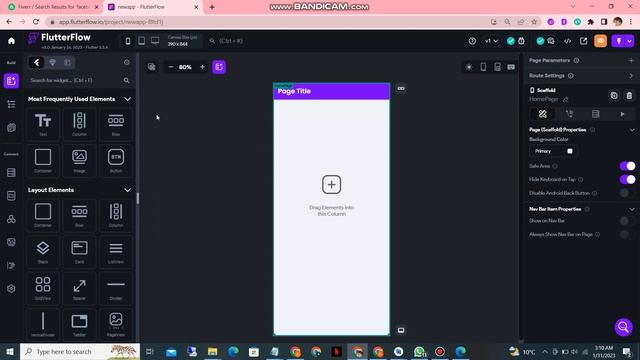This screenshot has width=640, height=360.
Task: Select Button widget element
Action: [x=116, y=160]
